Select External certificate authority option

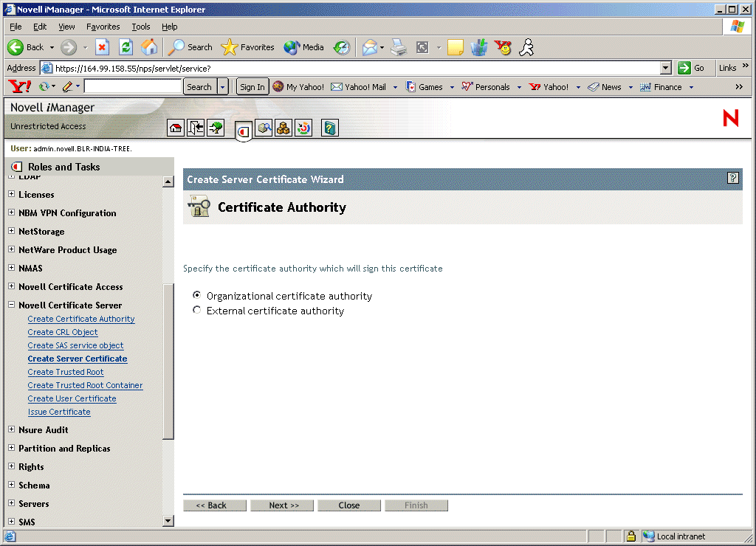click(x=196, y=310)
